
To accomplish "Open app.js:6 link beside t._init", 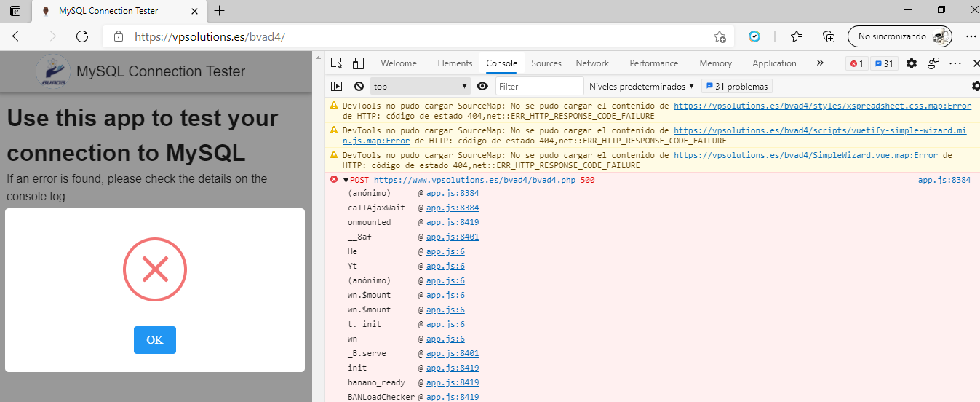I will click(445, 324).
